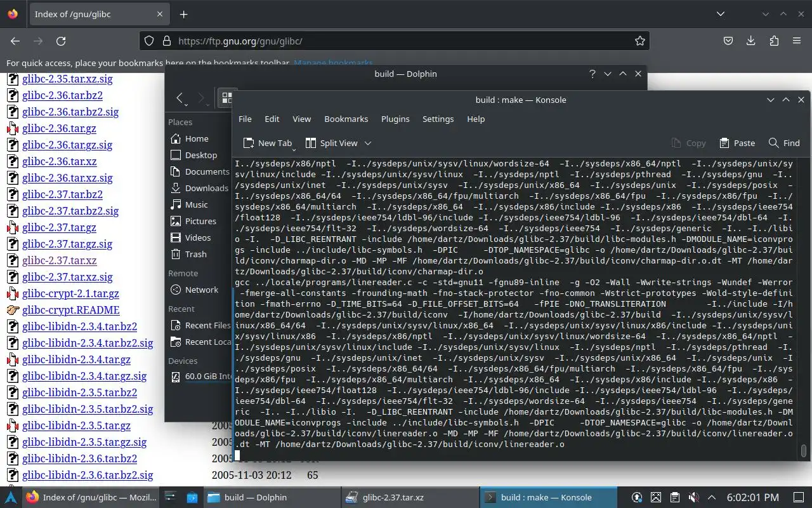
Task: Open the Firefox downloads panel
Action: click(751, 41)
